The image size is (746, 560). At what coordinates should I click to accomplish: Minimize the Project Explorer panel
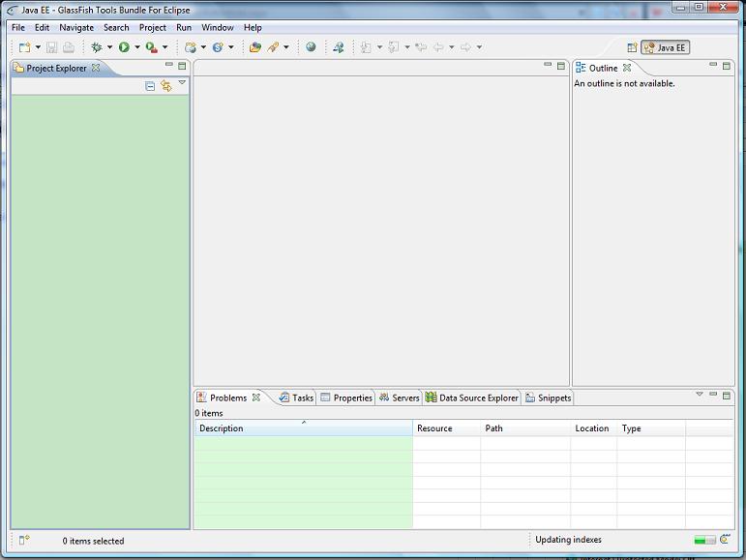point(169,65)
